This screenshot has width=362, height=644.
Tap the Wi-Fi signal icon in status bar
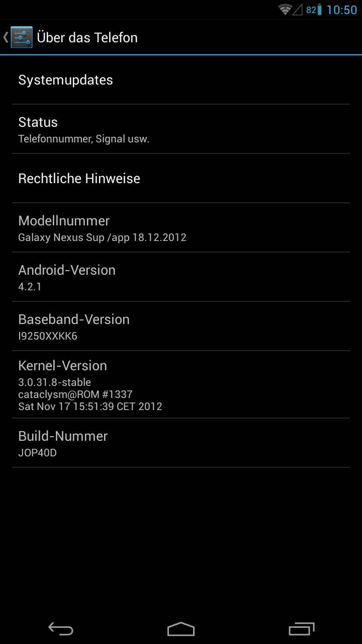tap(285, 10)
